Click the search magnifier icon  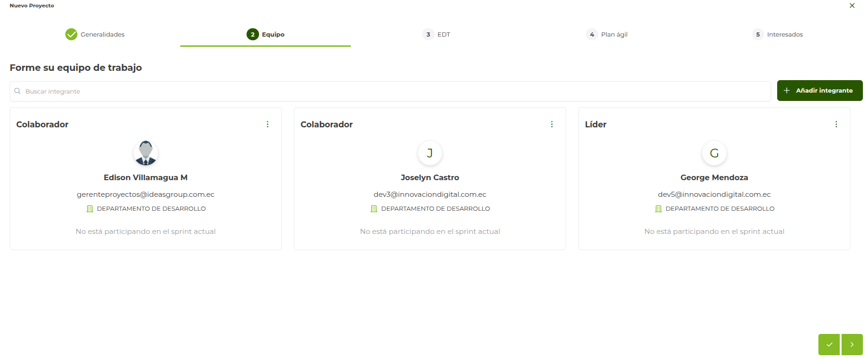pos(18,91)
